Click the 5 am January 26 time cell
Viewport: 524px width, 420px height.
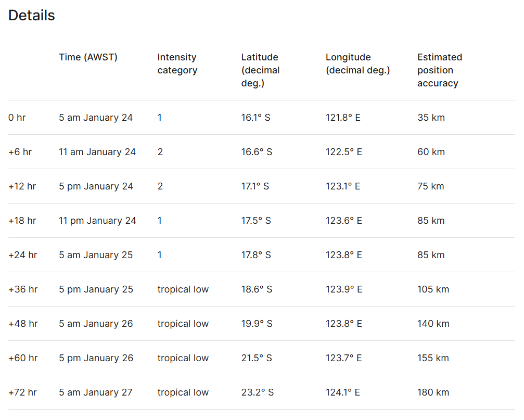point(96,324)
